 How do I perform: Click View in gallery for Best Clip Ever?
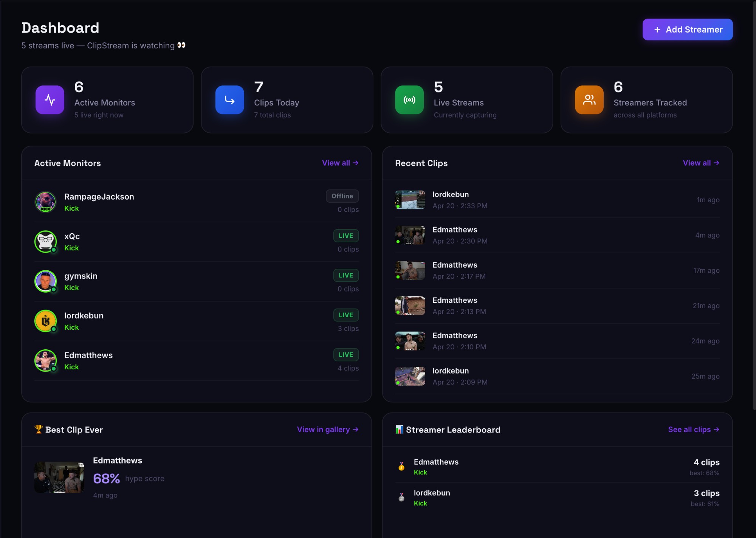click(x=327, y=429)
